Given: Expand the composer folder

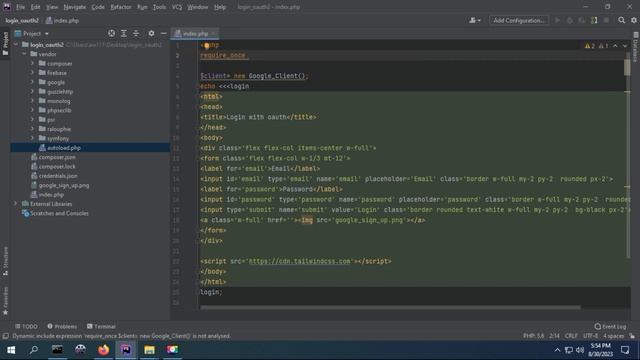Looking at the screenshot, I should click(33, 63).
